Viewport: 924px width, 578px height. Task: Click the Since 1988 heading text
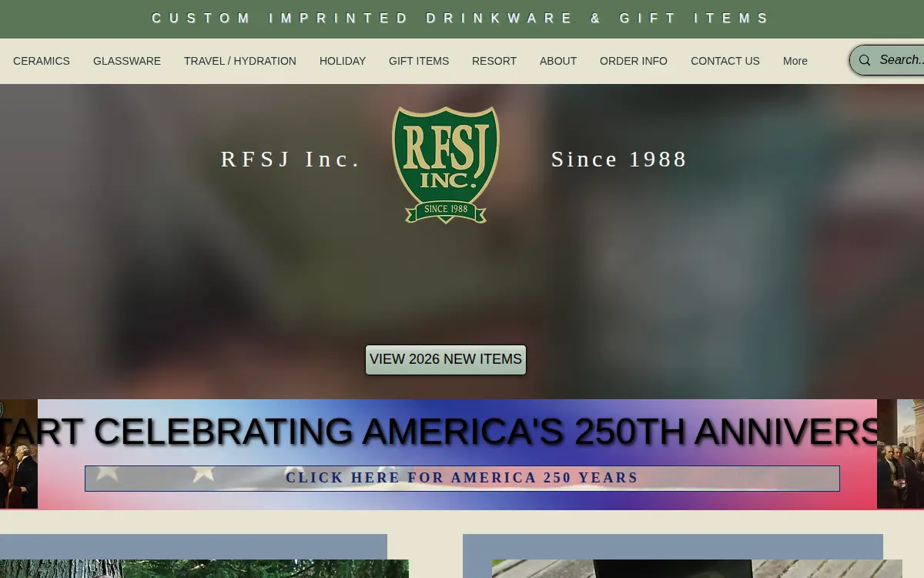pos(619,159)
